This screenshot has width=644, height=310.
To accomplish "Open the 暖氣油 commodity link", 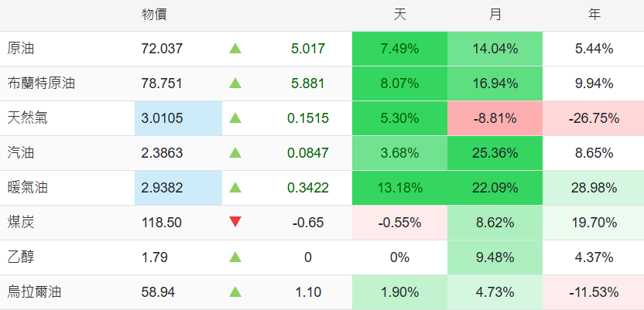I will [27, 188].
